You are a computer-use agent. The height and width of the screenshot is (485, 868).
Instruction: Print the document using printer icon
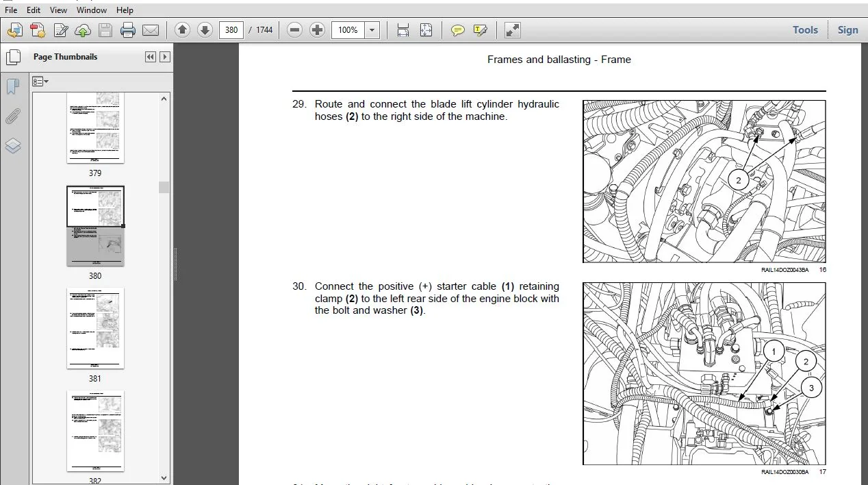coord(128,30)
